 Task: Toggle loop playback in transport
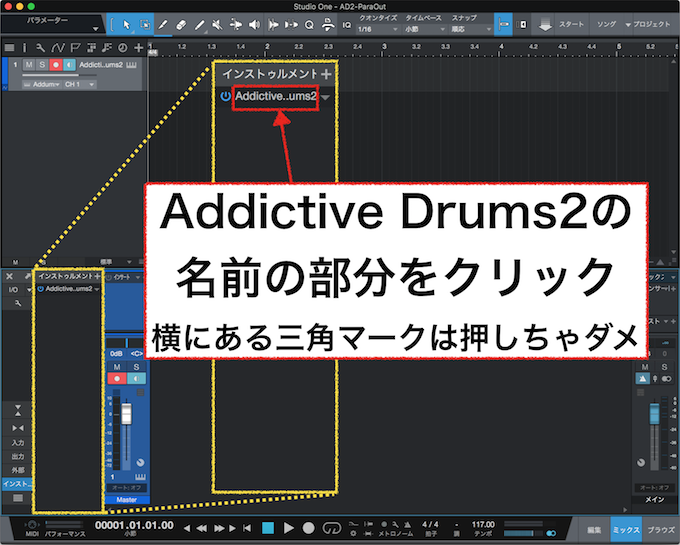(x=332, y=528)
